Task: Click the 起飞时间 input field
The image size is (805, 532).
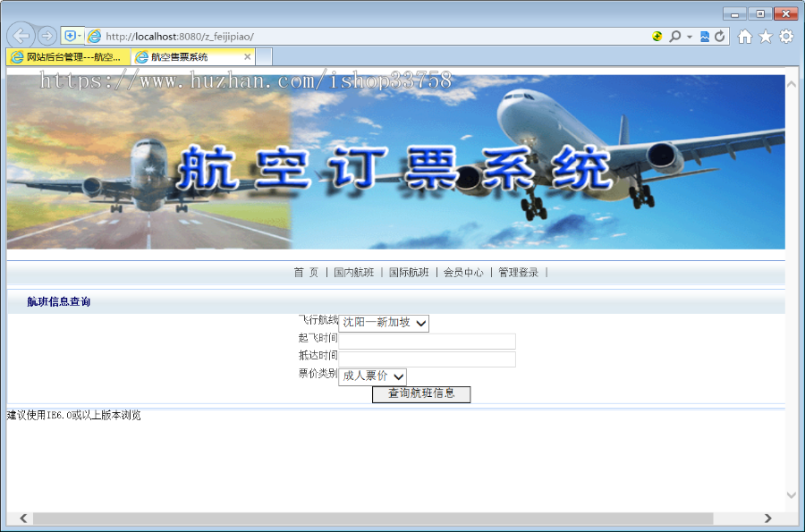Action: (428, 342)
